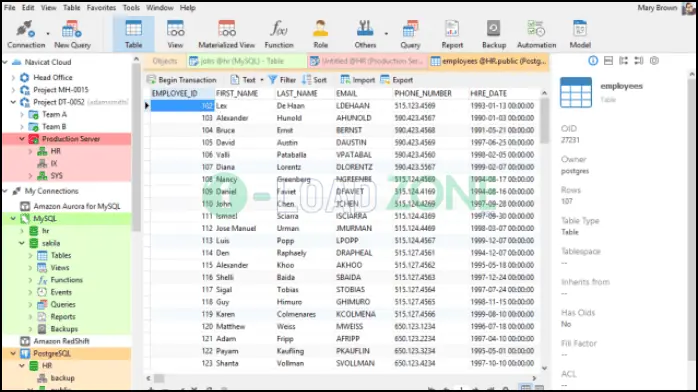This screenshot has width=698, height=392.
Task: Click the Filter button
Action: click(x=282, y=80)
